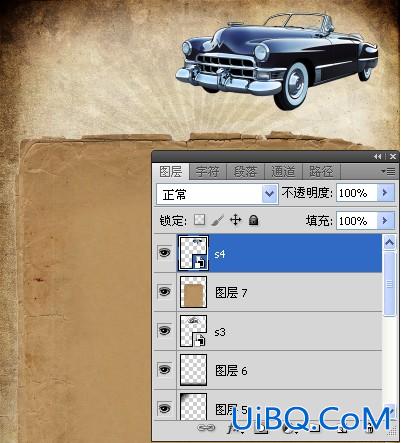
Task: Open the 不透明度 opacity slider arrow
Action: click(x=385, y=193)
